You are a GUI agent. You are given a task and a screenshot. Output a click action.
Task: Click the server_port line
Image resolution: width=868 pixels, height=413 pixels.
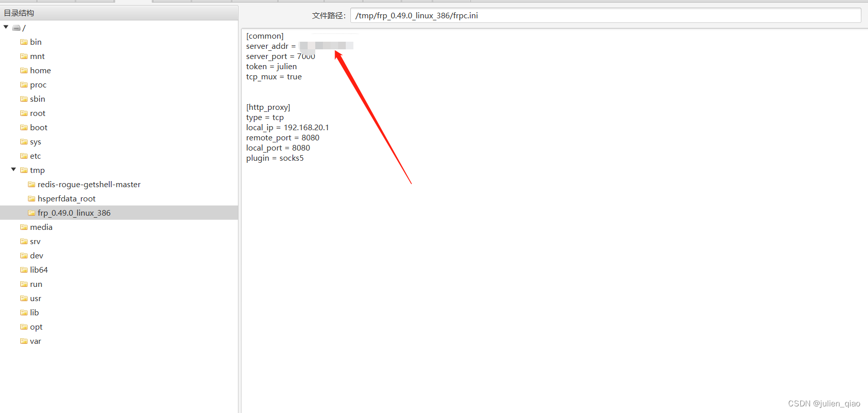(x=281, y=56)
